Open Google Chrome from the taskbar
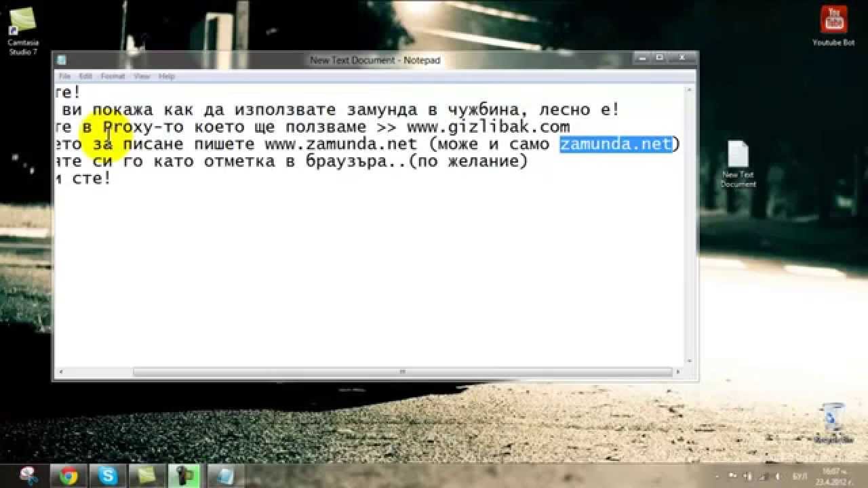The width and height of the screenshot is (868, 488). click(x=68, y=476)
